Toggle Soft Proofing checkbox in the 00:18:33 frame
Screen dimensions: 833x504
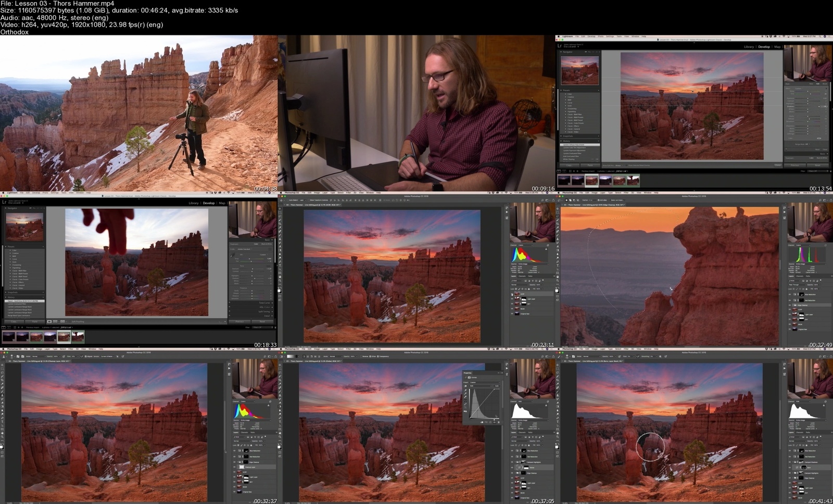click(70, 322)
